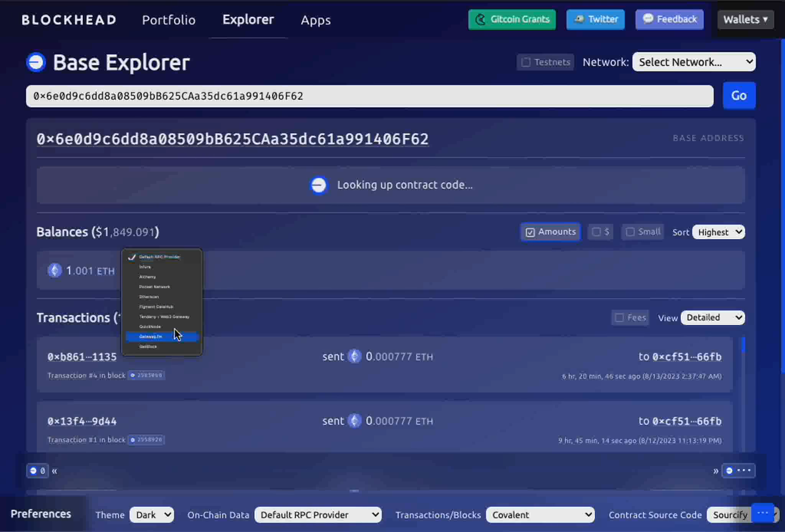Click the Base network icon beside Base Explorer

pyautogui.click(x=36, y=62)
